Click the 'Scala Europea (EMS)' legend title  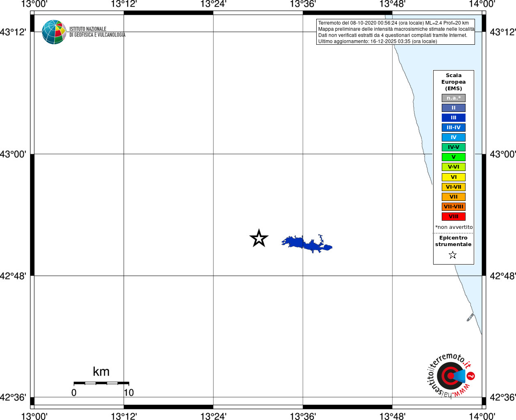click(x=454, y=82)
